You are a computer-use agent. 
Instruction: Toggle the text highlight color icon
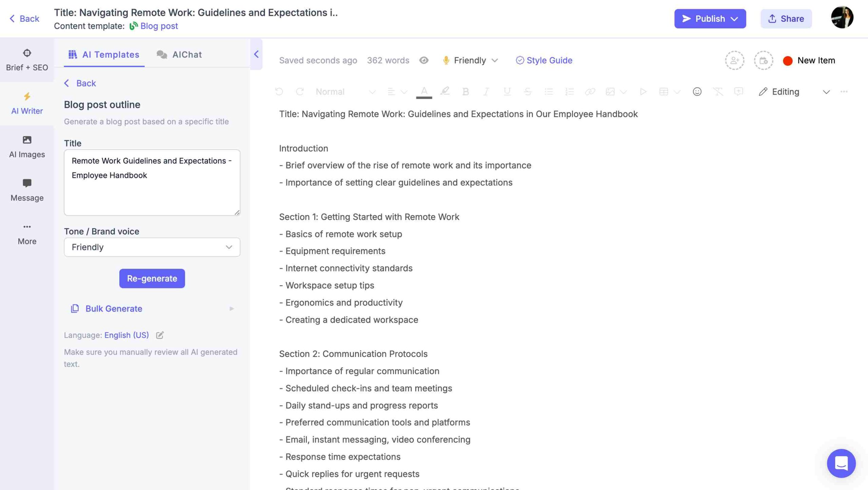444,91
